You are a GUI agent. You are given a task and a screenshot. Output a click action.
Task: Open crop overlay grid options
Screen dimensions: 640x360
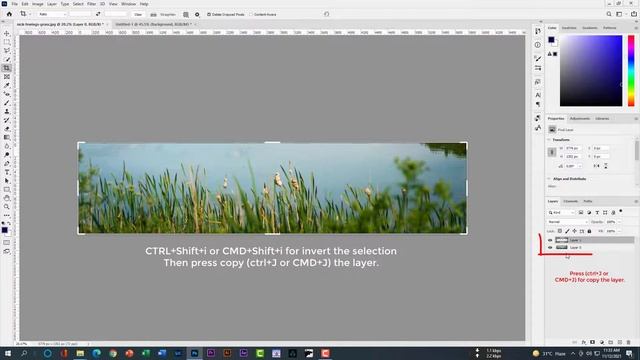pos(186,14)
